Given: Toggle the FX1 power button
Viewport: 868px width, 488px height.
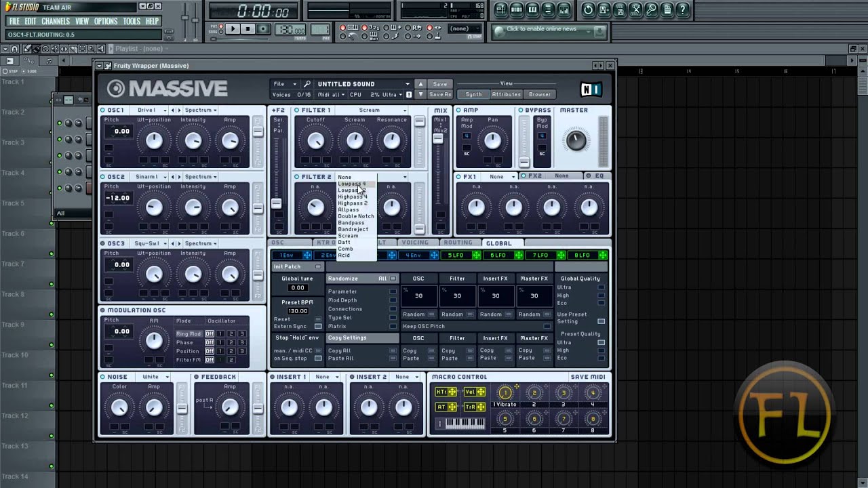Looking at the screenshot, I should [459, 176].
